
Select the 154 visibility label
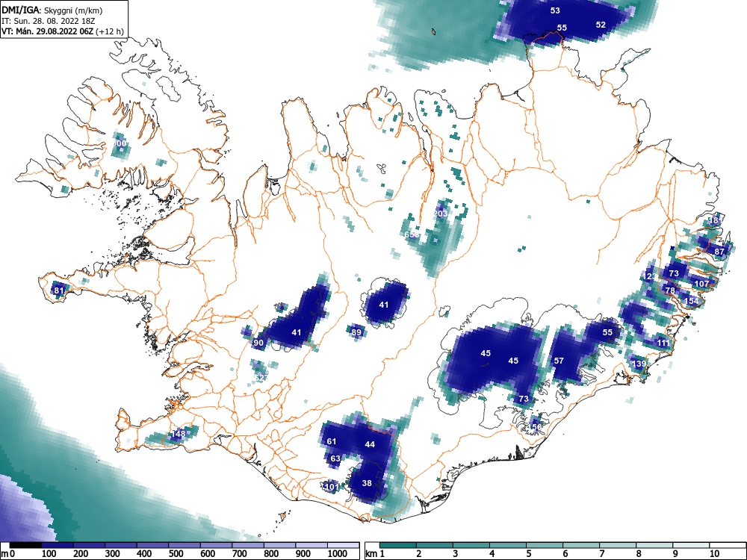691,301
